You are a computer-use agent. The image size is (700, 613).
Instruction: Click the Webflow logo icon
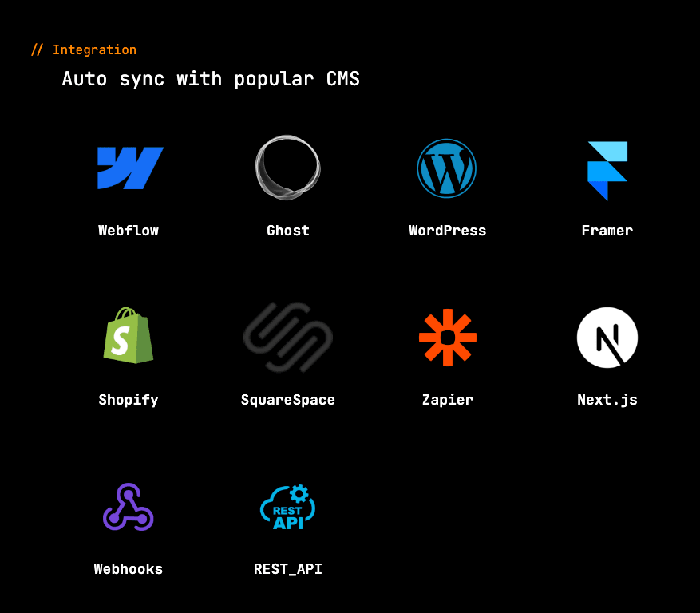pyautogui.click(x=130, y=168)
